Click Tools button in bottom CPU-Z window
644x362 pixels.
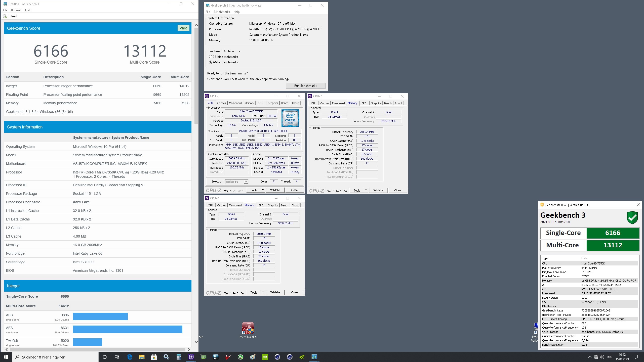click(254, 292)
